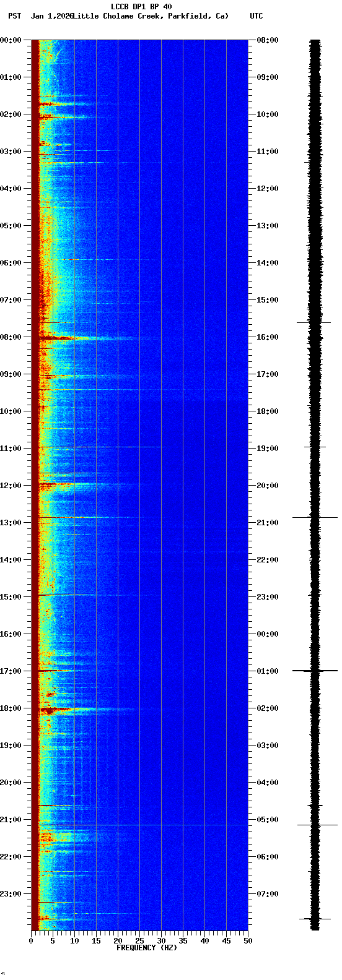Select the 15:00 label on the PST axis
Image resolution: width=342 pixels, height=980 pixels.
tap(11, 597)
